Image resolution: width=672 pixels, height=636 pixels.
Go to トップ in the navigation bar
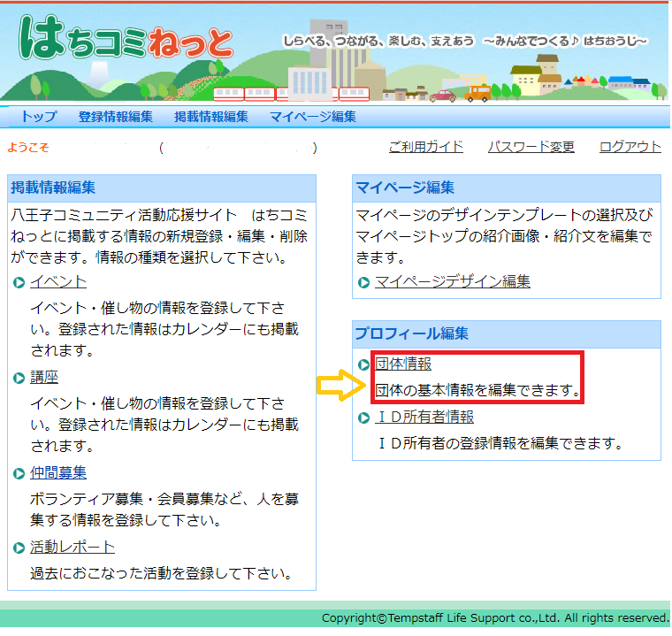(x=38, y=117)
